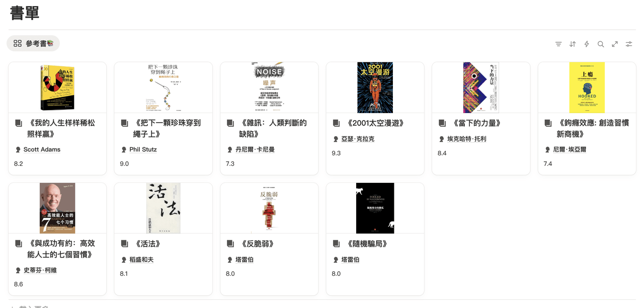
Task: Open author 史蒂芬·柯維 relation link
Action: [40, 270]
